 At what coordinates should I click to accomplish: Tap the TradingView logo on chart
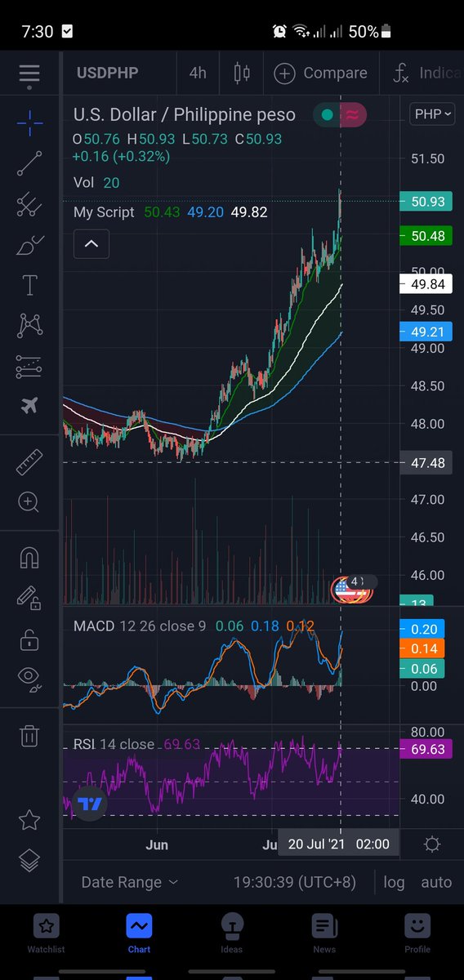90,804
